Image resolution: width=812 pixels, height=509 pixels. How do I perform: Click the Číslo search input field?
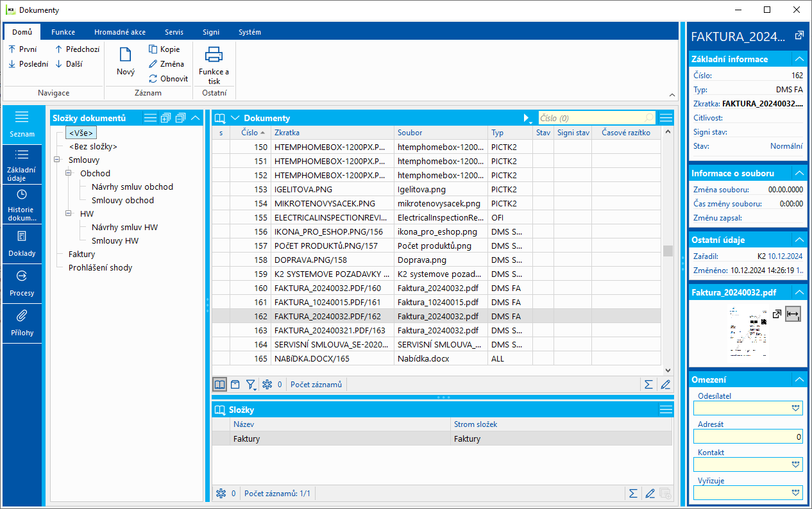tap(590, 118)
